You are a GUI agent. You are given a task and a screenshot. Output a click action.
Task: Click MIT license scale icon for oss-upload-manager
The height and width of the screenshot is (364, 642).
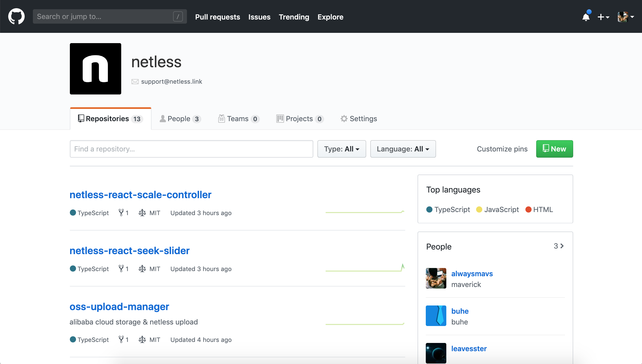click(x=142, y=340)
